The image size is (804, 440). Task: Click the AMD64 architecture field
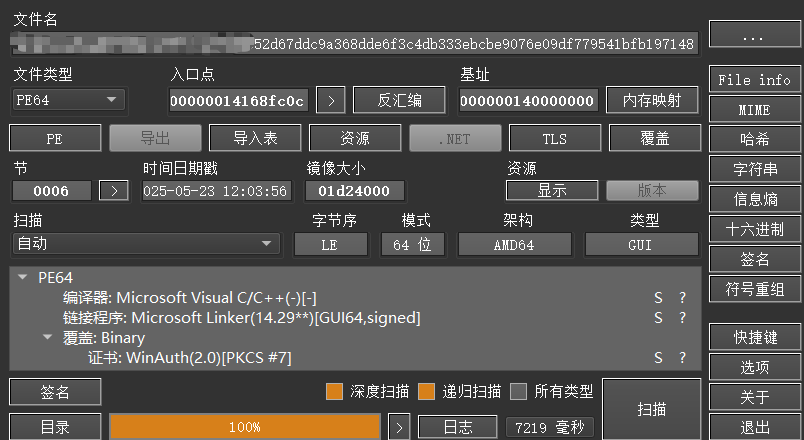pos(514,245)
